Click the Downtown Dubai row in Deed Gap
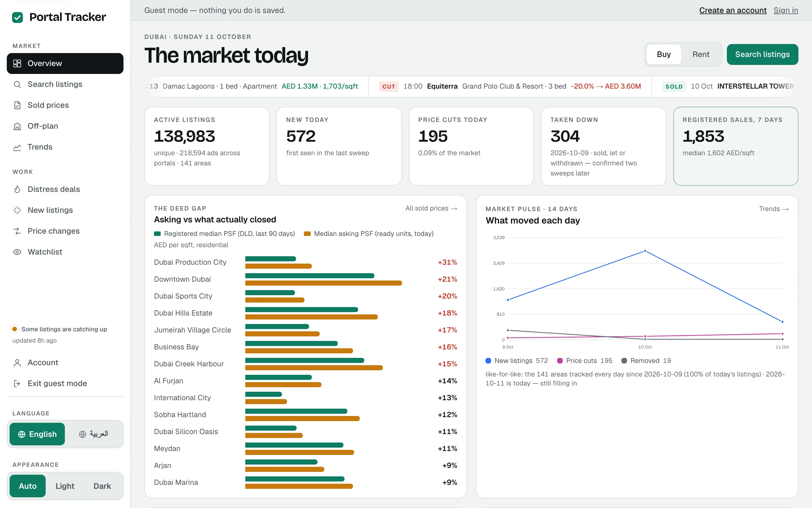 click(305, 279)
